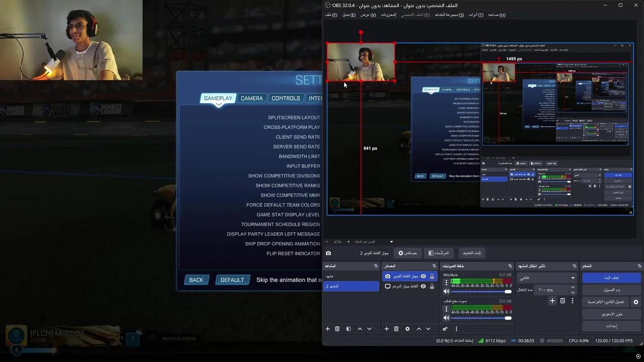Click DEFAULT in Rocket League settings
The width and height of the screenshot is (644, 362).
(x=232, y=280)
